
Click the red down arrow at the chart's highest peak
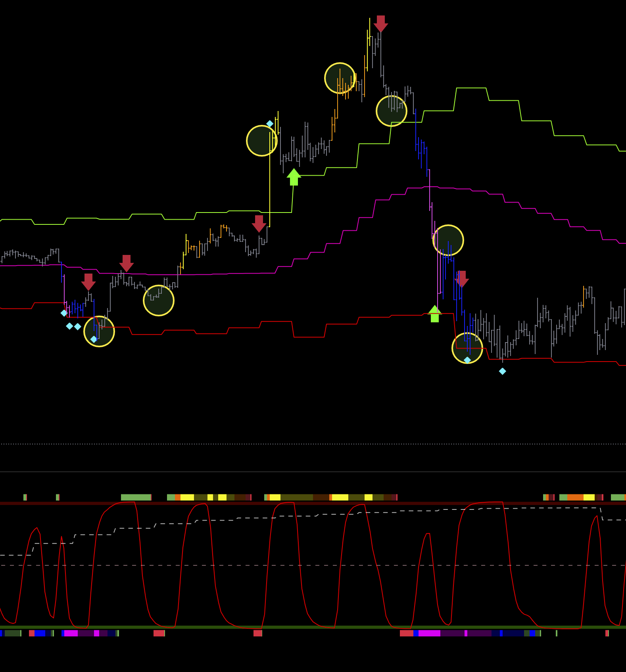tap(380, 23)
